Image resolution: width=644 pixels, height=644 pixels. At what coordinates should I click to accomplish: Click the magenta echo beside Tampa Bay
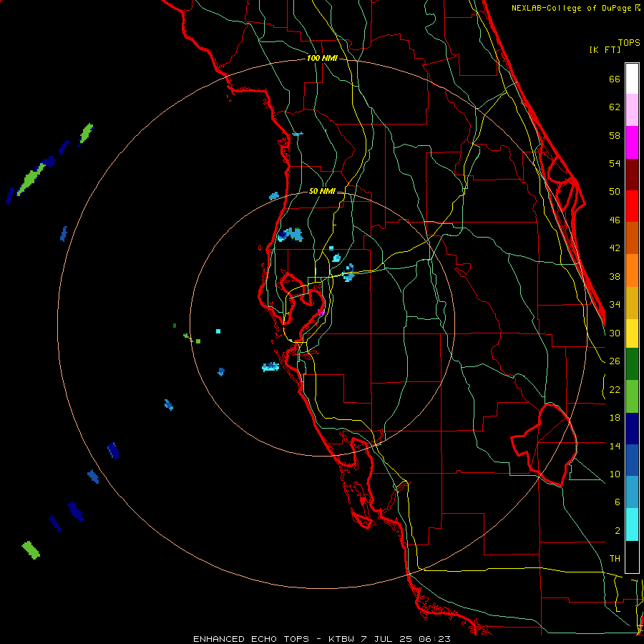321,312
